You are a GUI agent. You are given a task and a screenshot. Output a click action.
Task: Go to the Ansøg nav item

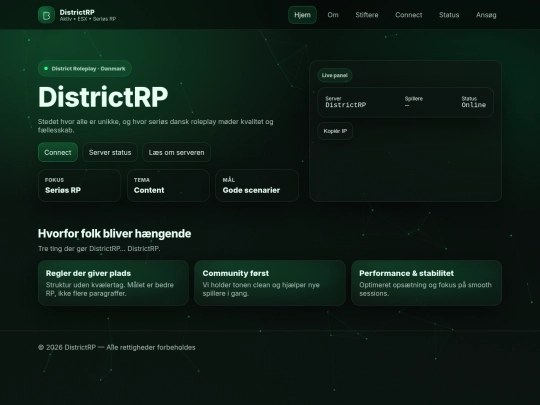click(x=486, y=15)
